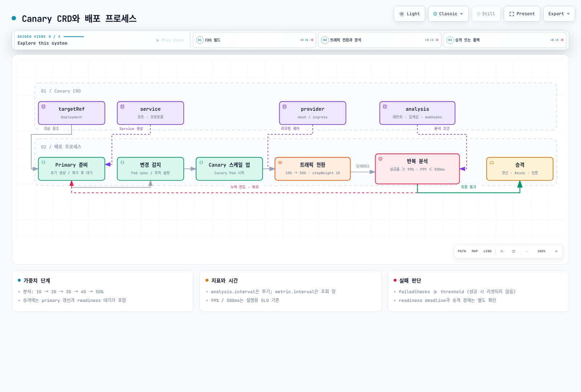Click the shield icon on 반복 분석 node

(x=381, y=159)
